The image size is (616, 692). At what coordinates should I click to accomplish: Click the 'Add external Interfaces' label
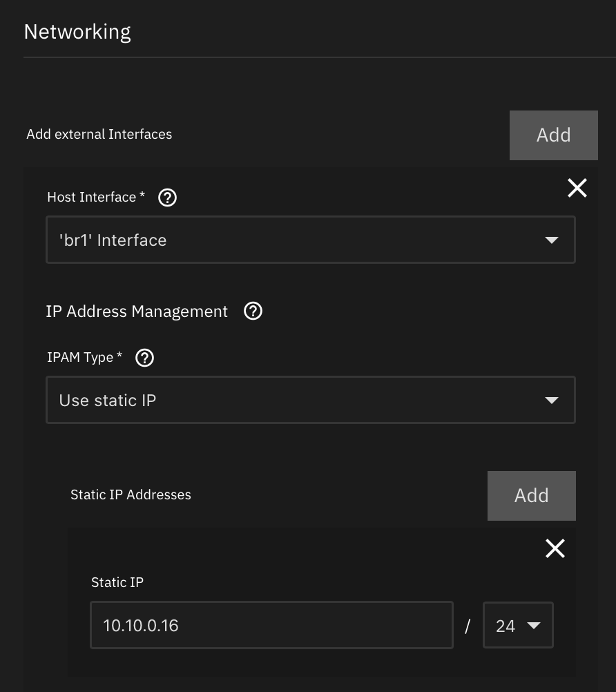(99, 134)
